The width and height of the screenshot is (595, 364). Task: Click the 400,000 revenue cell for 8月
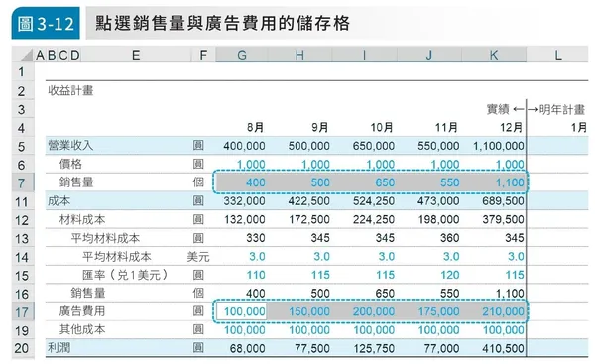click(x=244, y=146)
